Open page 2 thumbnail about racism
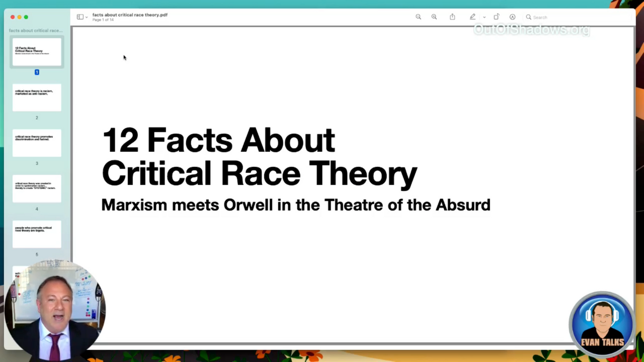 click(x=37, y=98)
